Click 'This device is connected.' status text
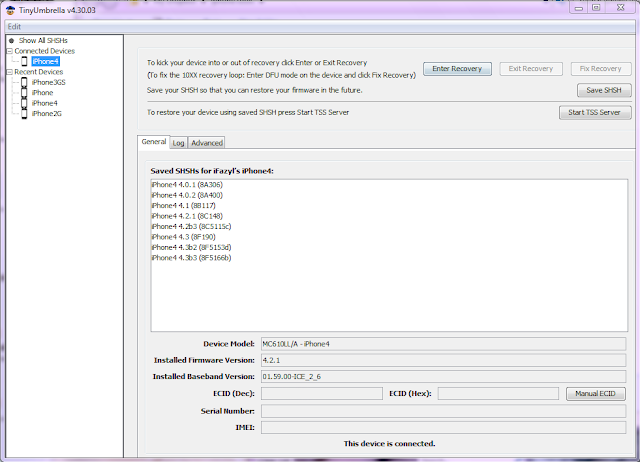 tap(389, 444)
